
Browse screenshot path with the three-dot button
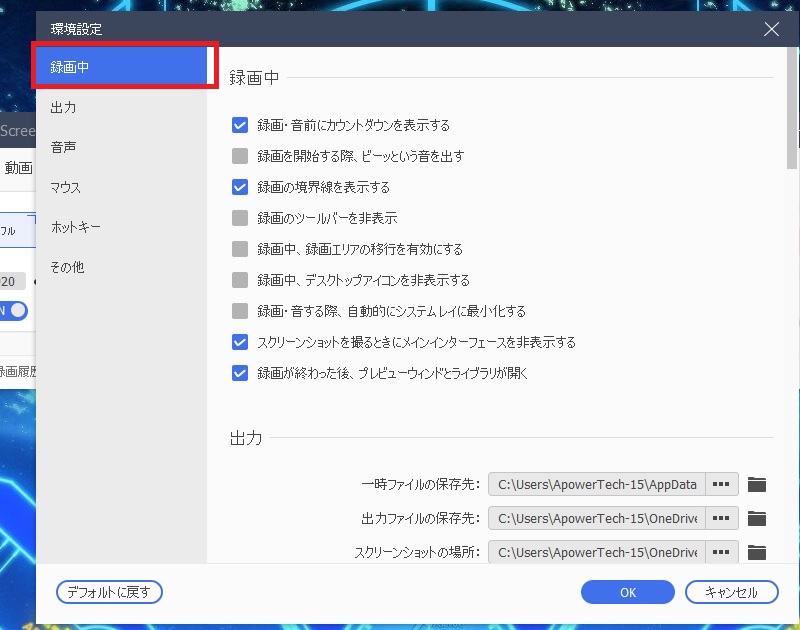coord(721,552)
